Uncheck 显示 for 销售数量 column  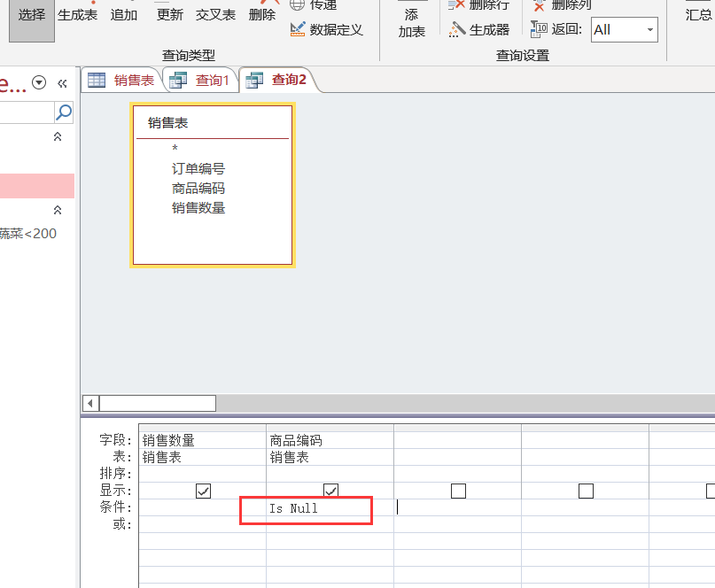[204, 491]
